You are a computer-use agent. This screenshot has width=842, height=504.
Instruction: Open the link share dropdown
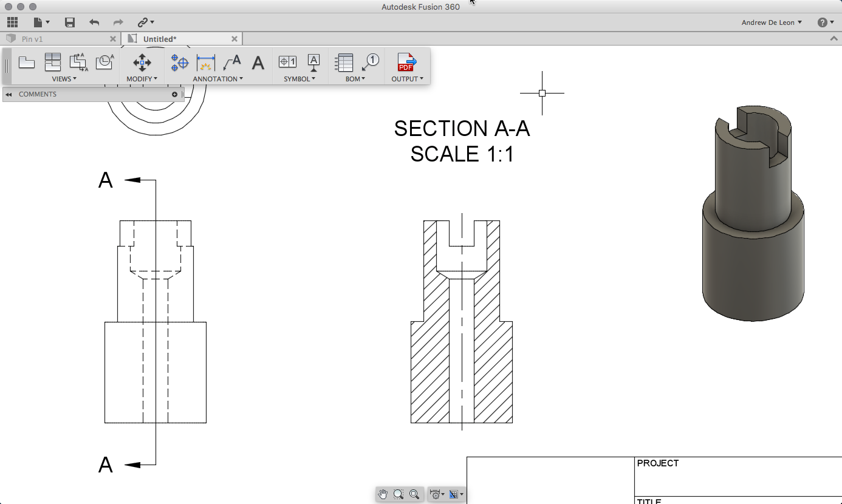tap(145, 22)
